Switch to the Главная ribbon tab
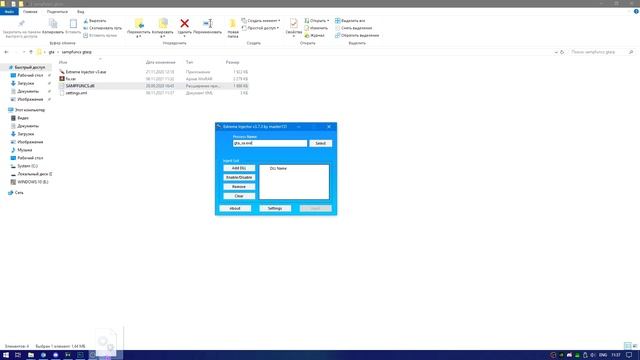The height and width of the screenshot is (360, 640). pos(30,12)
